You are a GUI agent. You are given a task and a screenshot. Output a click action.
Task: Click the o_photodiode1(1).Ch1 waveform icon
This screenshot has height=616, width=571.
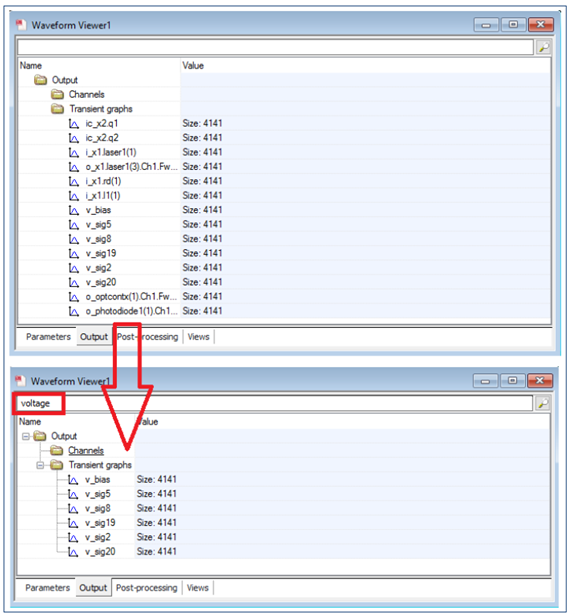[73, 312]
